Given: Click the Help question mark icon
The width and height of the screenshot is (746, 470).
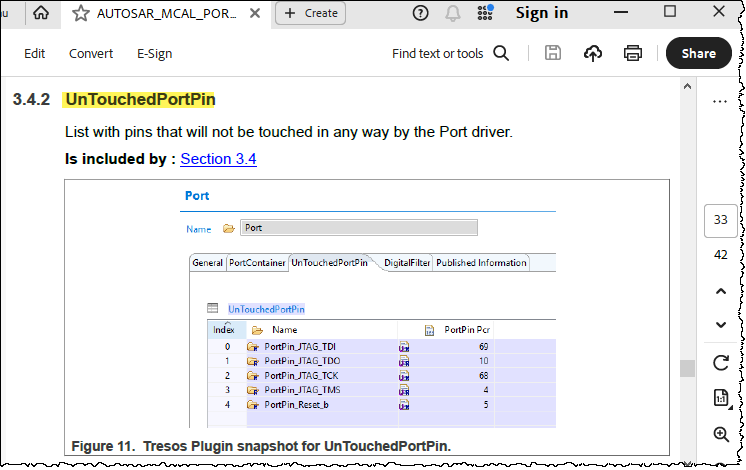Looking at the screenshot, I should (420, 13).
